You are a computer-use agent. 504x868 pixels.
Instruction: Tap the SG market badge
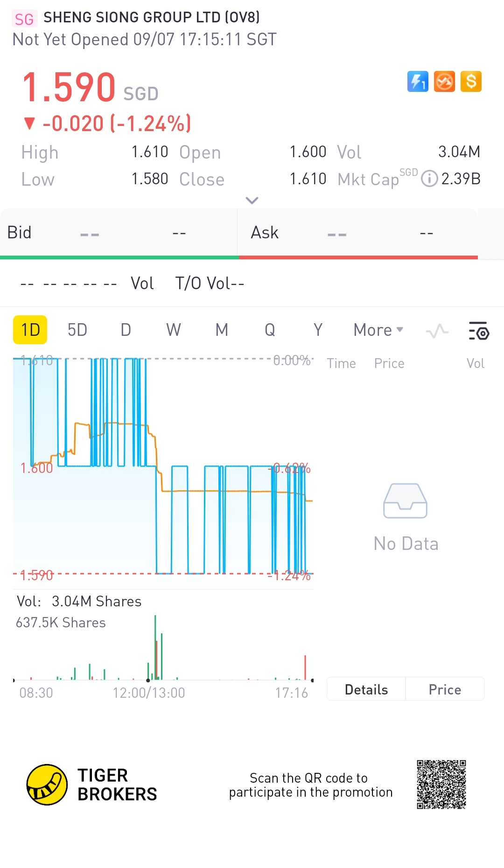tap(24, 19)
